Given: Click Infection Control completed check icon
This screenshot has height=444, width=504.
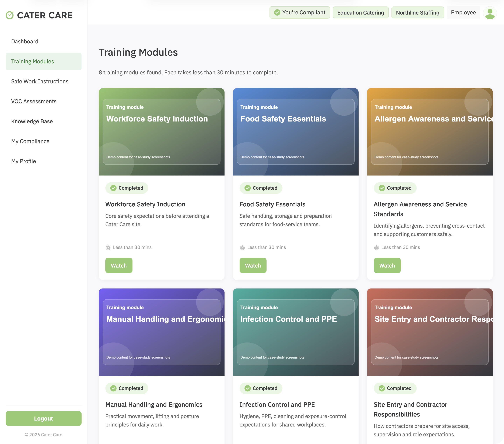Looking at the screenshot, I should (x=247, y=388).
